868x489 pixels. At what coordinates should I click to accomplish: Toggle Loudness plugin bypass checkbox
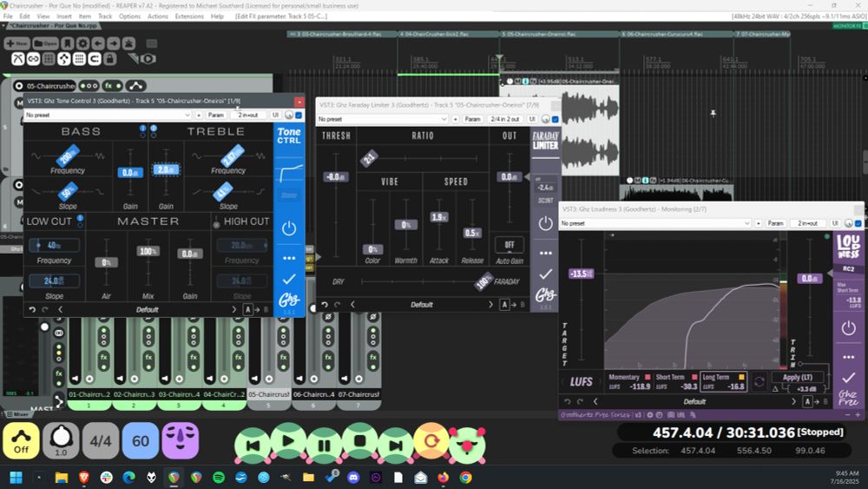click(858, 223)
